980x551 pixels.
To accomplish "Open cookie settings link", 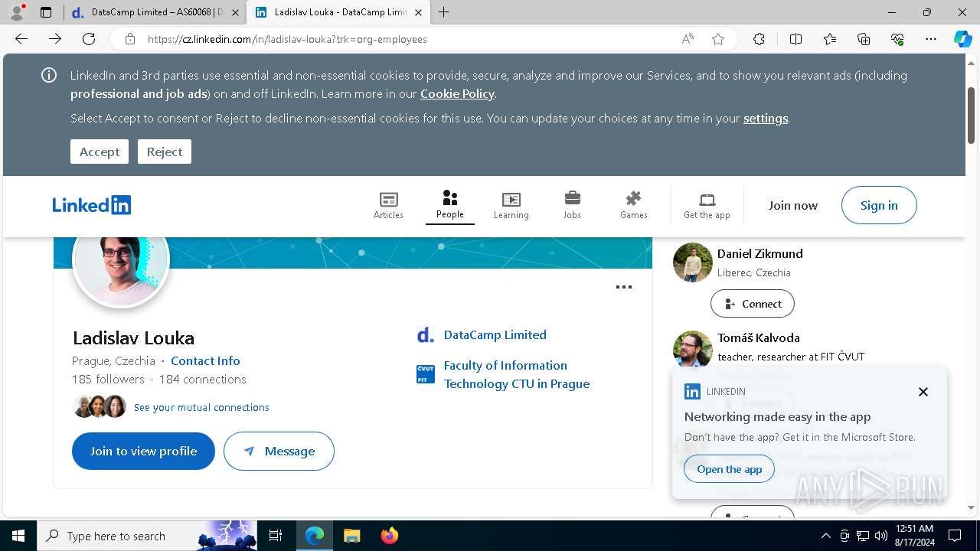I will click(x=766, y=118).
